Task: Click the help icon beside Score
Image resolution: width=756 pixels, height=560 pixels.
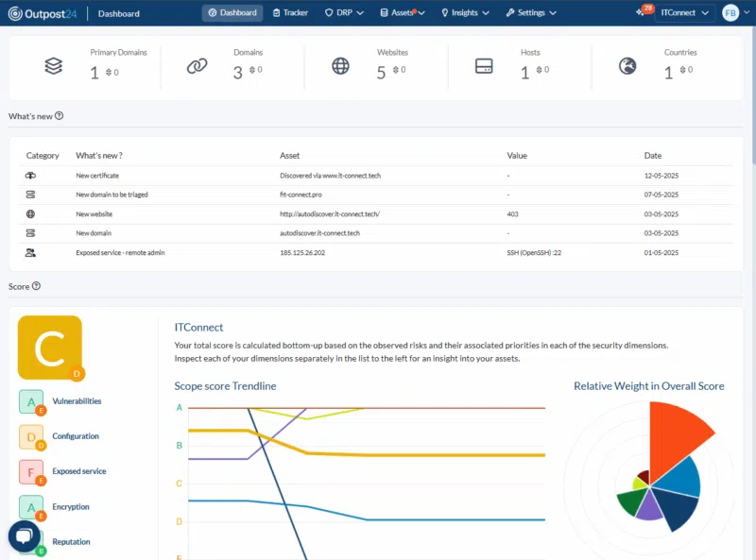Action: pos(37,286)
